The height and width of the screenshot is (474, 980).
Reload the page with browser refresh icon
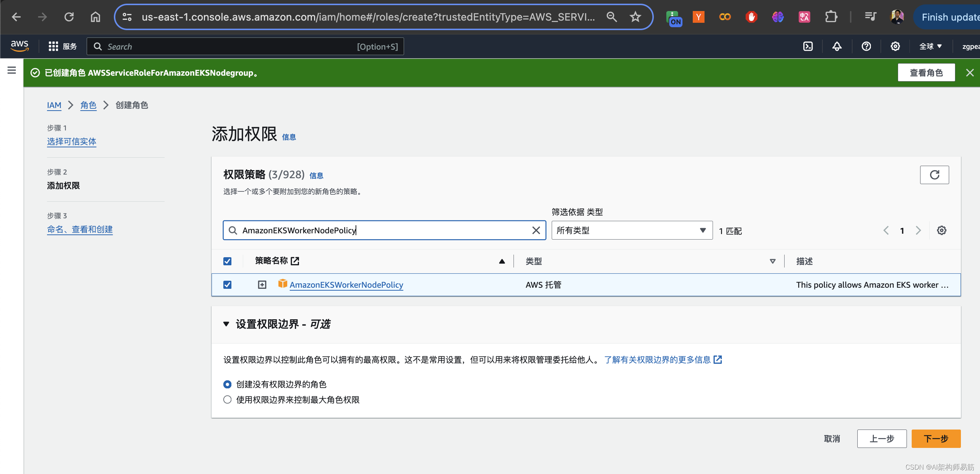[69, 17]
